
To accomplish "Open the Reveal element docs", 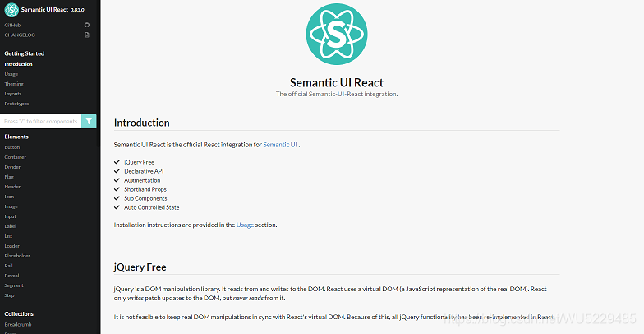I will coord(11,276).
